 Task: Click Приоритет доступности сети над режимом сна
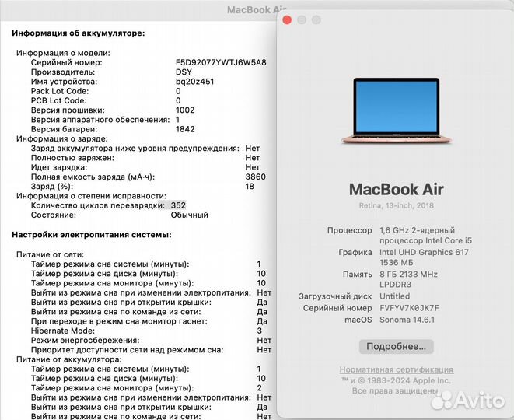tap(128, 350)
